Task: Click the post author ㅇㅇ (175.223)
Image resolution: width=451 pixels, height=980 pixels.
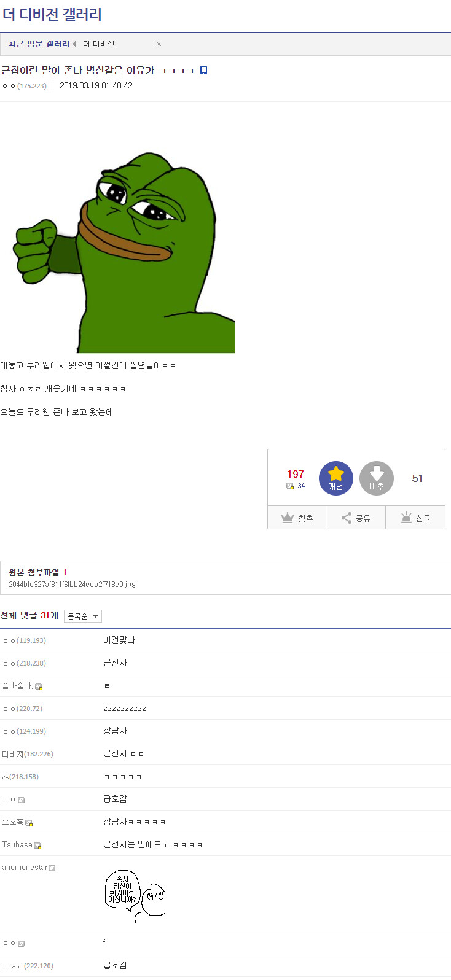Action: click(x=24, y=86)
